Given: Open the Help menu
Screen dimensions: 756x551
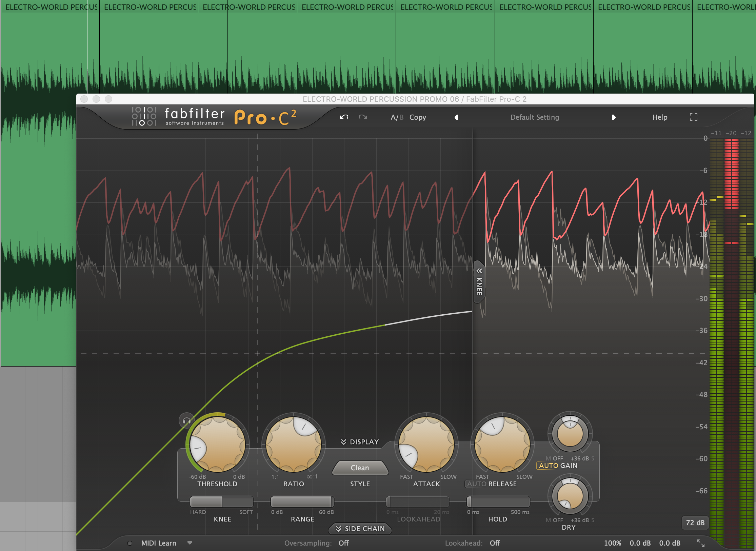Looking at the screenshot, I should pos(660,117).
